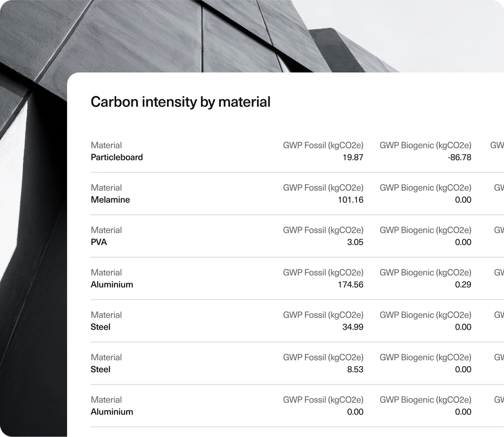504x437 pixels.
Task: Select the Particleboard material name
Action: (117, 157)
